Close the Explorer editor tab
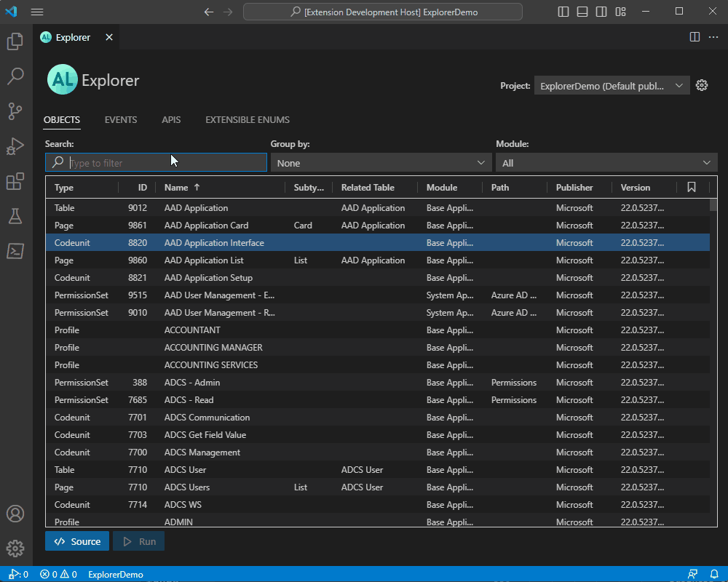Viewport: 728px width, 582px height. [109, 37]
